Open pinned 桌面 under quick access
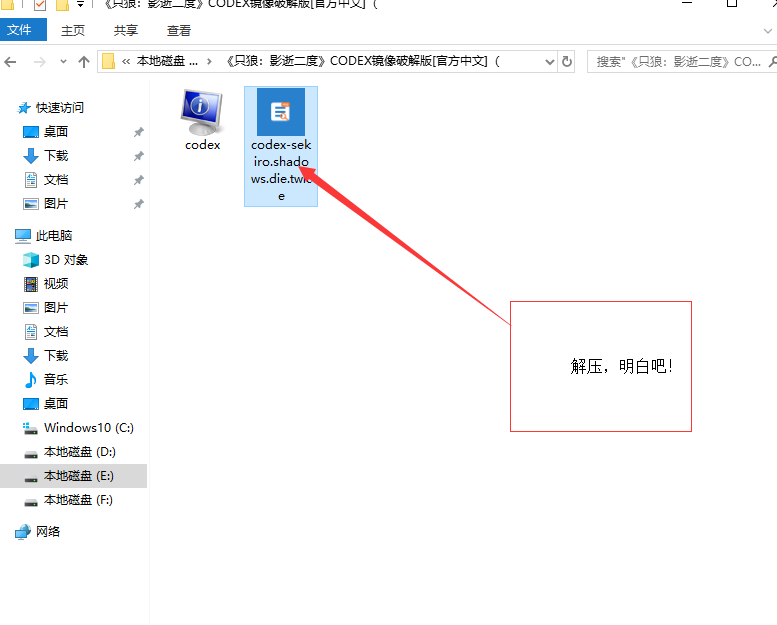Screen dimensions: 777x625 (x=56, y=131)
